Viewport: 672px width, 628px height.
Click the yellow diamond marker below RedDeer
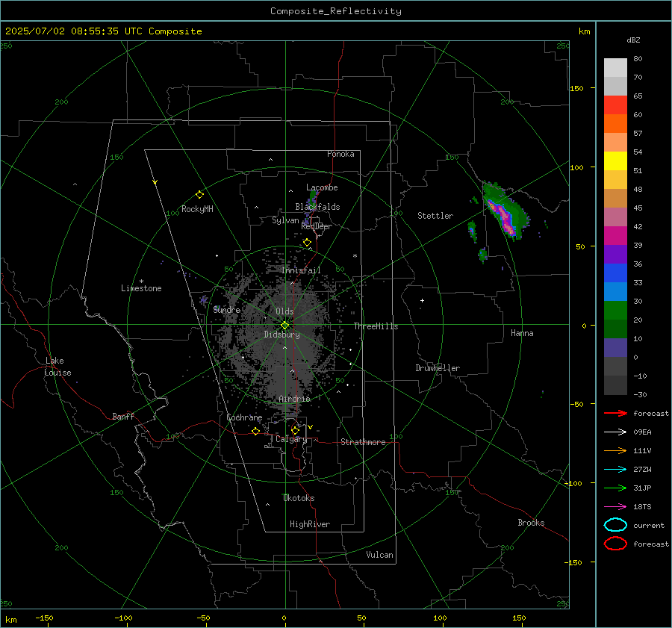(x=307, y=243)
